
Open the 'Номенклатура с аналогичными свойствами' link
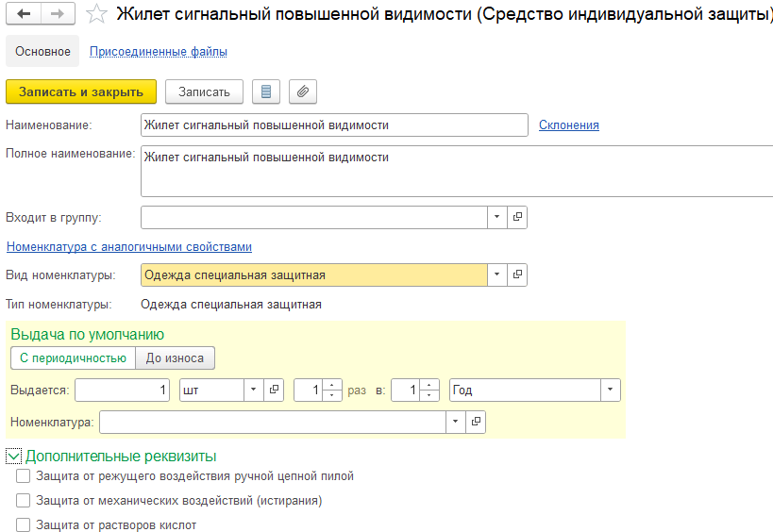coord(129,247)
